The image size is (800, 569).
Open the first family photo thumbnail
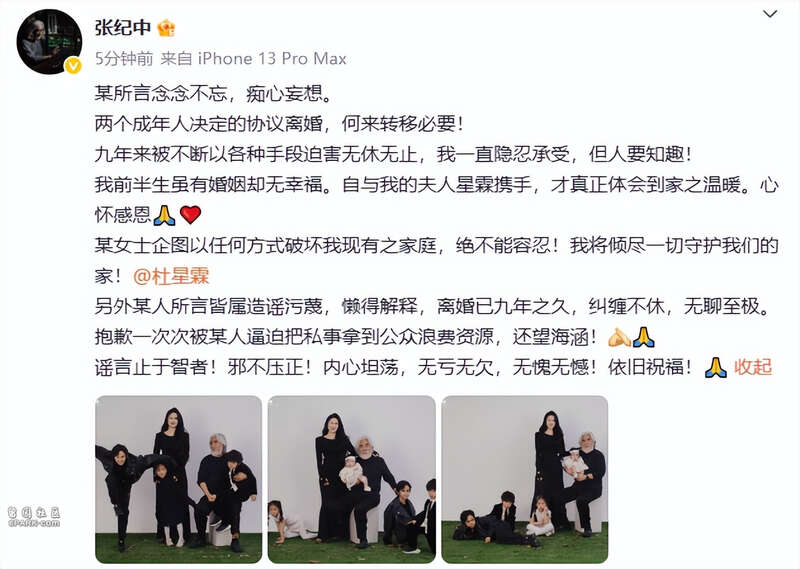(179, 479)
